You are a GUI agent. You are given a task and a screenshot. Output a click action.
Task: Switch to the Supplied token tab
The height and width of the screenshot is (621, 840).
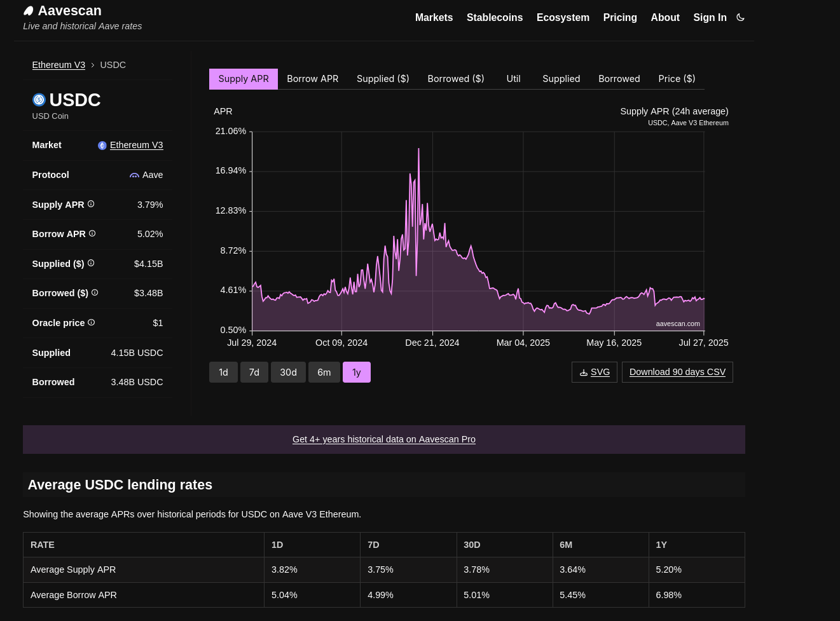pyautogui.click(x=561, y=79)
